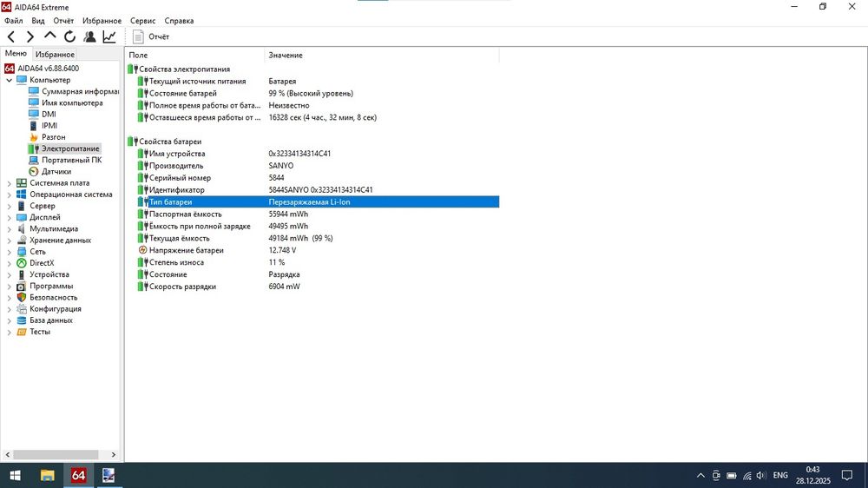This screenshot has height=488, width=868.
Task: Click the База данных database icon
Action: pos(22,320)
